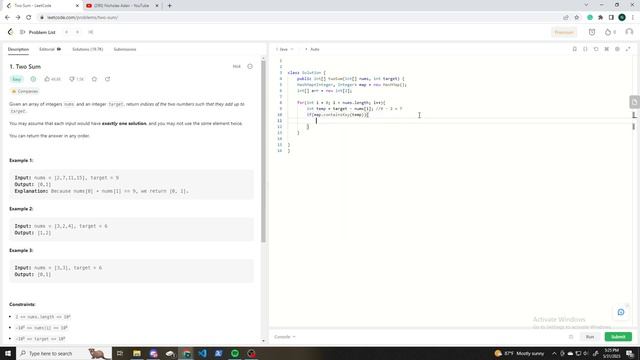Click the Run button
The image size is (640, 360).
590,337
